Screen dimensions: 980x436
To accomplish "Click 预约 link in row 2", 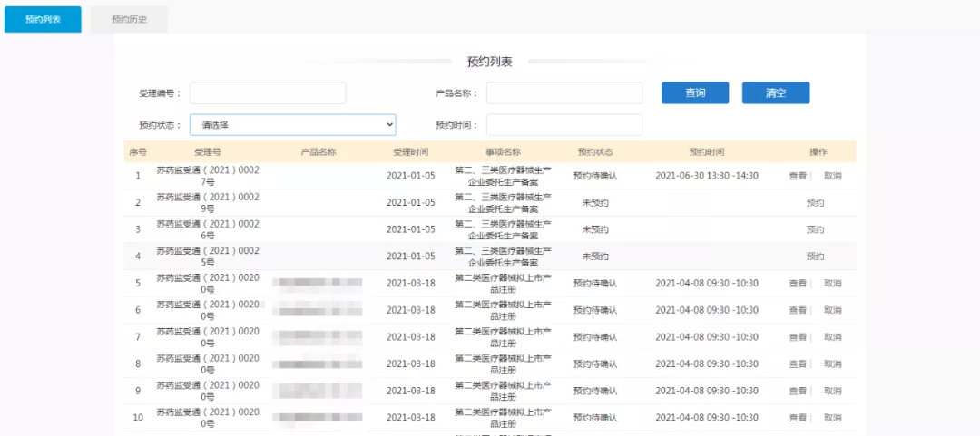I will coord(815,203).
